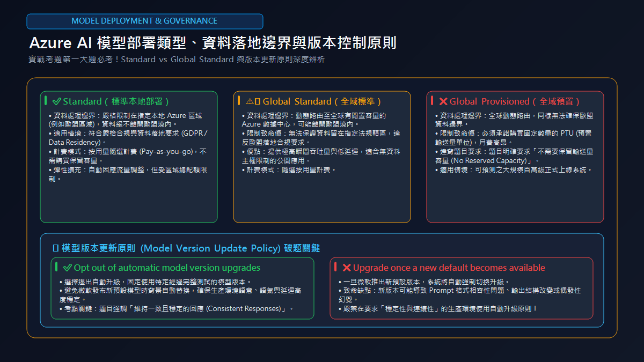Viewport: 644px width, 362px height.
Task: Click subtitle starting with 實戰考題第一大題必考
Action: (177, 60)
